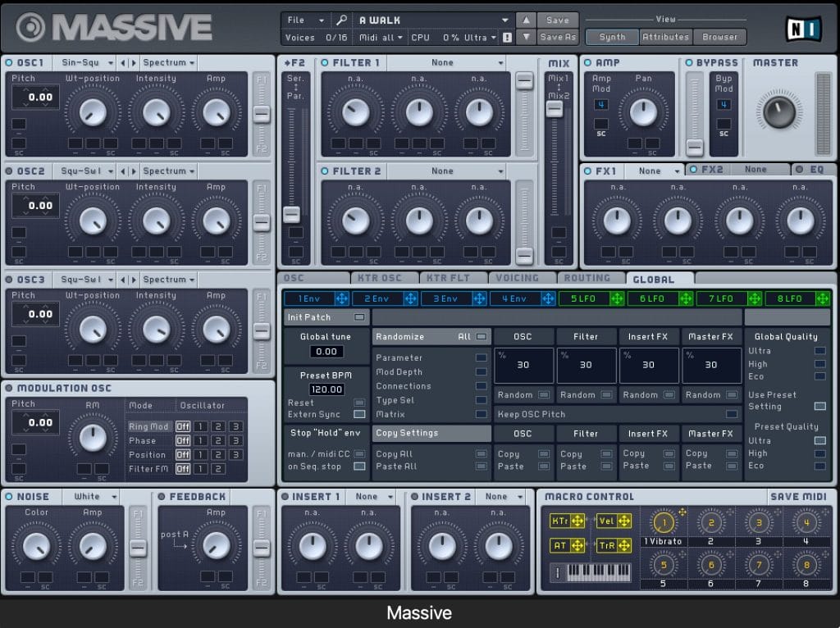
Task: Click the OSC randomize percent field
Action: [x=523, y=365]
